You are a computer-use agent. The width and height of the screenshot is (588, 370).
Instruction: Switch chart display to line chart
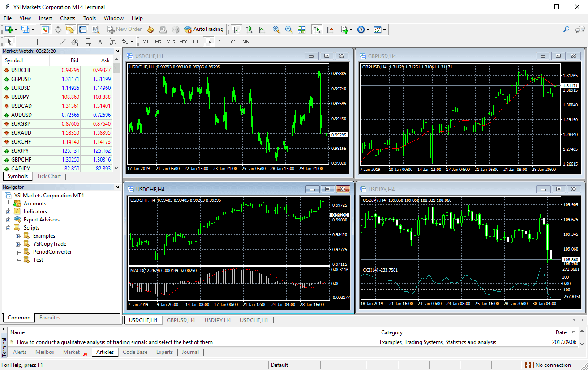[261, 30]
